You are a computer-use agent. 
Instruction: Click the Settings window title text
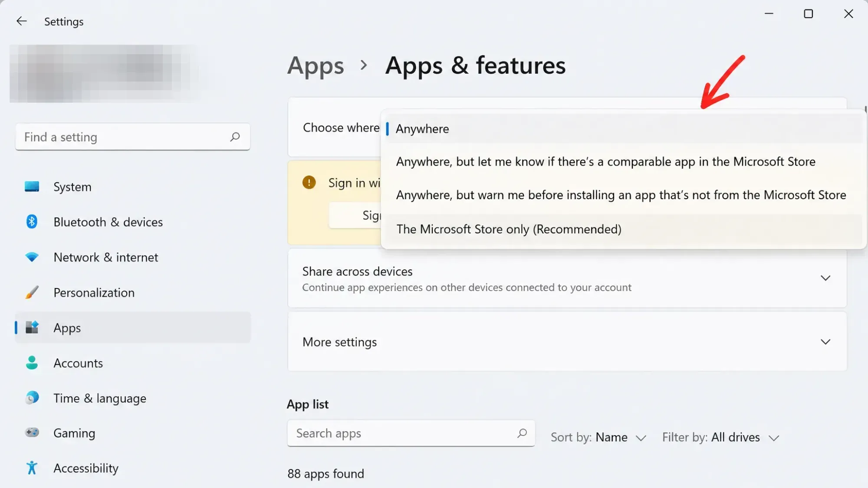tap(64, 21)
